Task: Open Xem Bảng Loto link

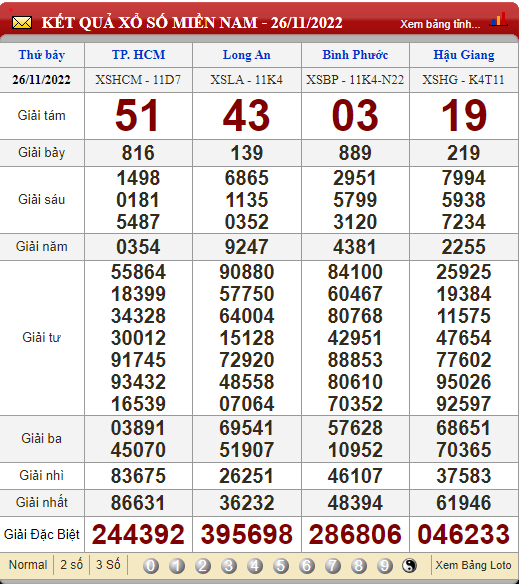Action: point(473,565)
